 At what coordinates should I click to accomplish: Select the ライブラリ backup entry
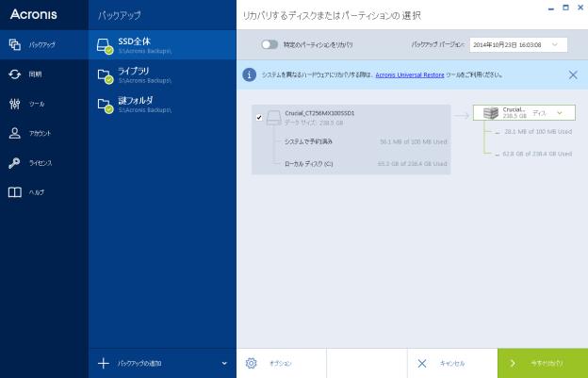pyautogui.click(x=162, y=74)
